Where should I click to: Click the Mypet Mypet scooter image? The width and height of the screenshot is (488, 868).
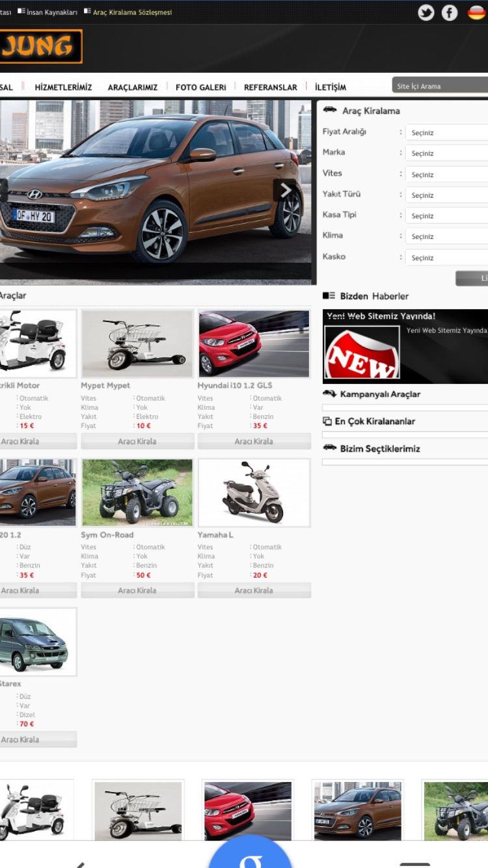137,344
